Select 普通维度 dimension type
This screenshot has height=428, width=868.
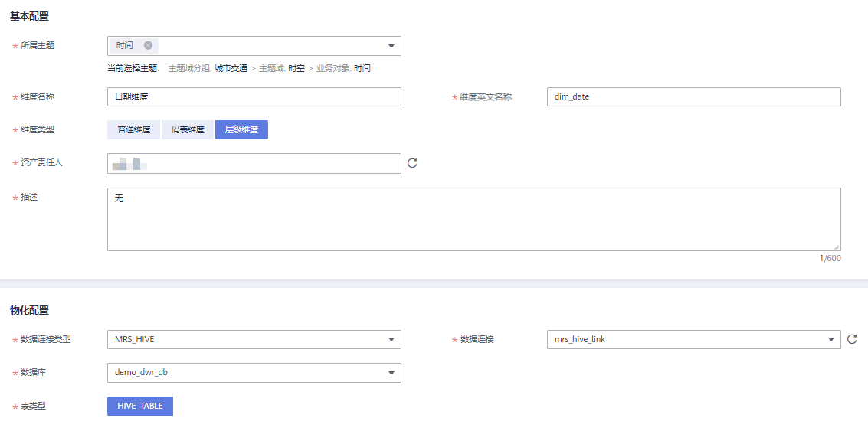134,130
